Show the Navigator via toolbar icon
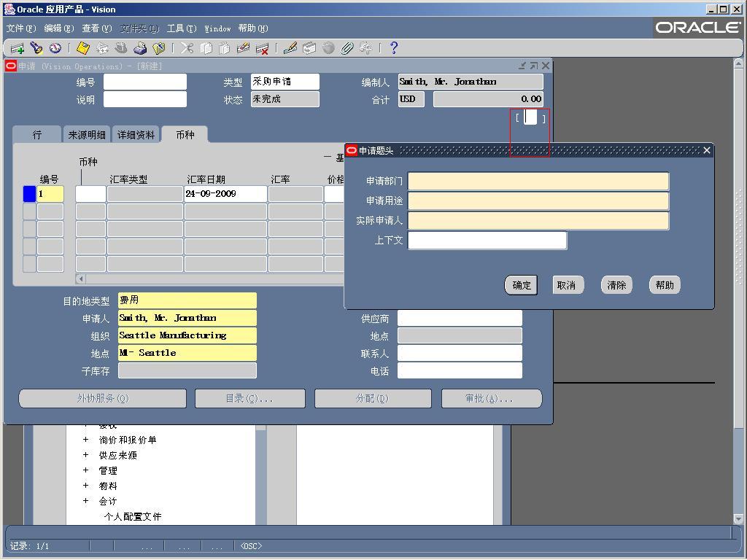Viewport: 747px width, 560px height. 55,48
